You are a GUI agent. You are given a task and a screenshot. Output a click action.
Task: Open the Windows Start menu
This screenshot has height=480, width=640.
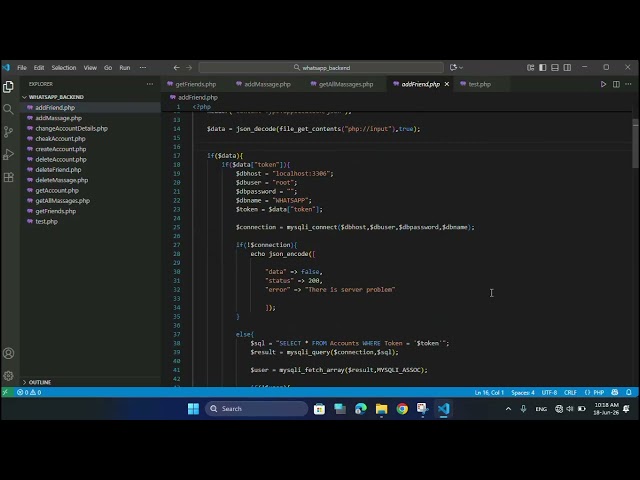[193, 409]
